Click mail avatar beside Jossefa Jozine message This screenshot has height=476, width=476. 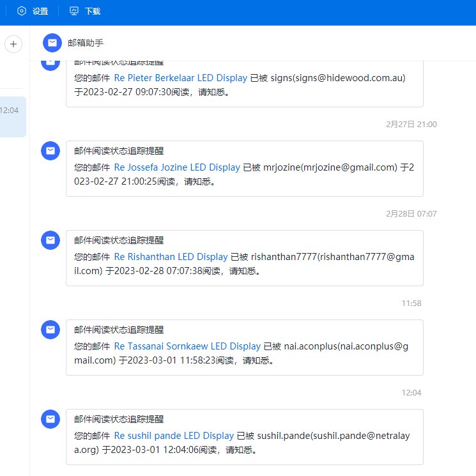point(50,151)
